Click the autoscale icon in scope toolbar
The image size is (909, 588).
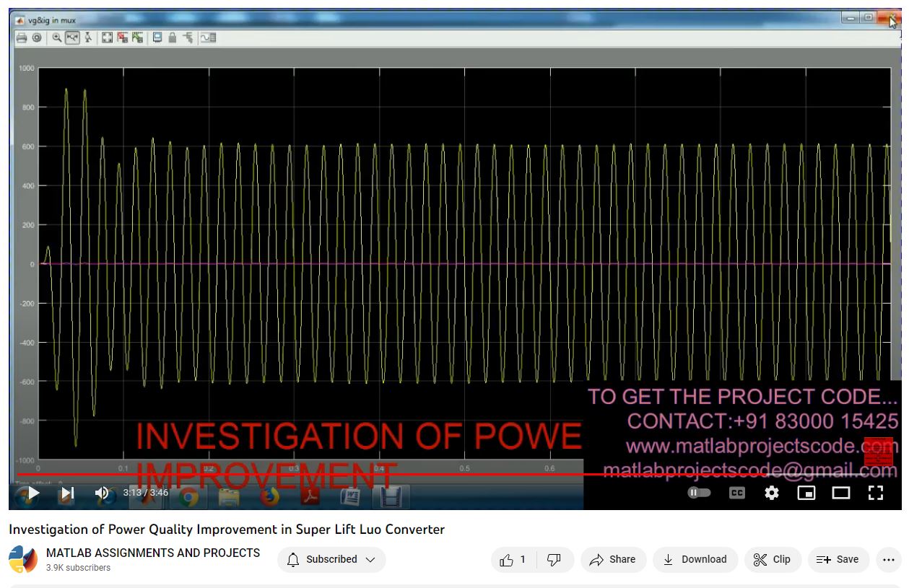point(107,38)
